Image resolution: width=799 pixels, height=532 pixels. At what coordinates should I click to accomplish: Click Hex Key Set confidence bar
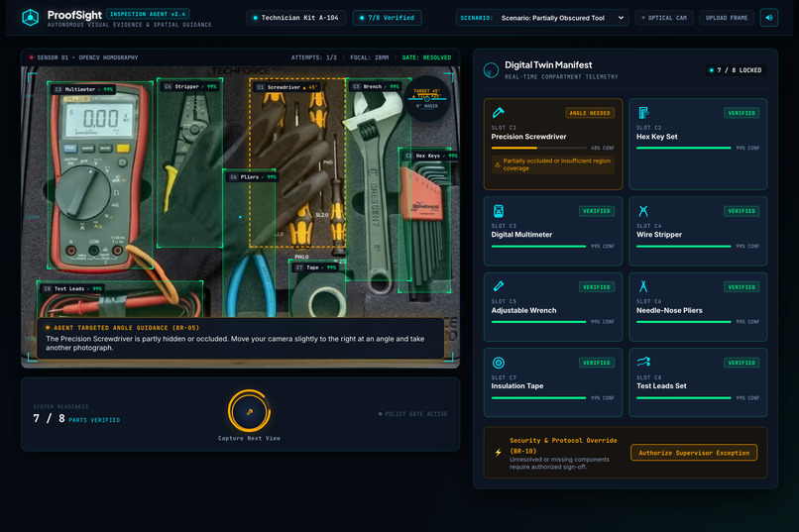pyautogui.click(x=683, y=148)
